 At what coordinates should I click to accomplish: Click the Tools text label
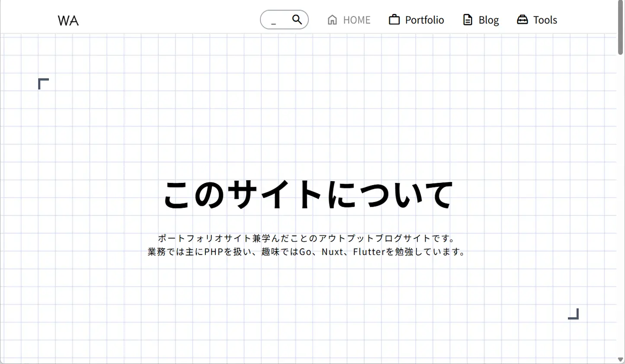click(545, 20)
